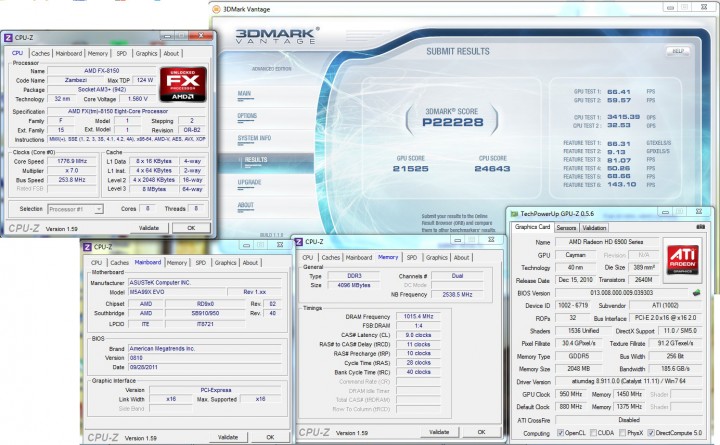Open the Graphics tab in the processor CPU-Z window
Screen dimensions: 720x445
coord(146,53)
